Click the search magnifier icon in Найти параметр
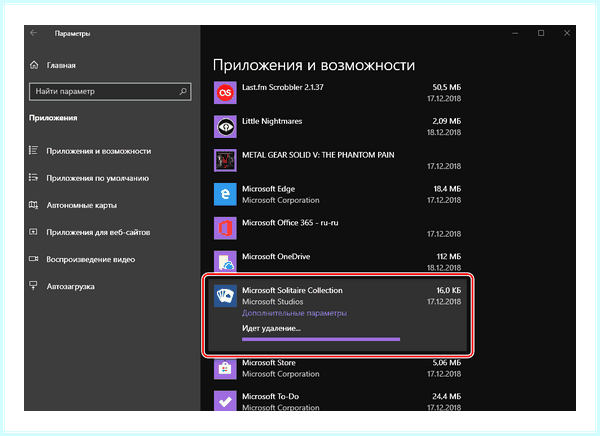This screenshot has width=600, height=436. tap(183, 91)
